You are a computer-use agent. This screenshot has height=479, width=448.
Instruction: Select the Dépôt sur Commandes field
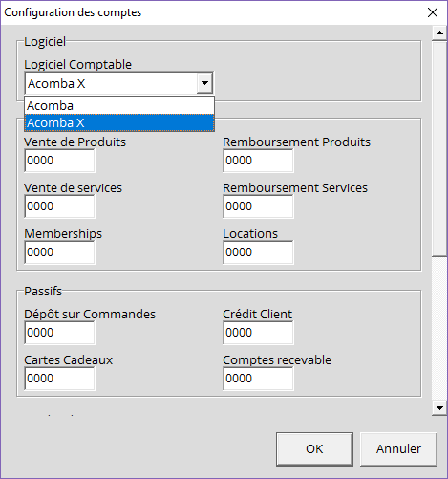pyautogui.click(x=59, y=333)
